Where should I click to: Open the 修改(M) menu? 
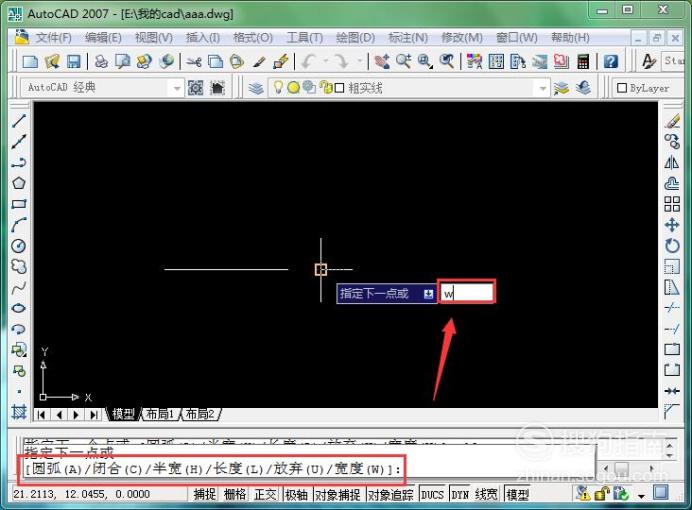click(462, 38)
